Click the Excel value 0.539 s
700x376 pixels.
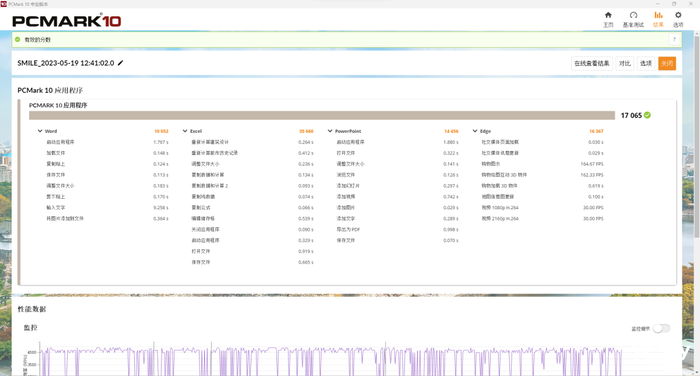coord(306,219)
